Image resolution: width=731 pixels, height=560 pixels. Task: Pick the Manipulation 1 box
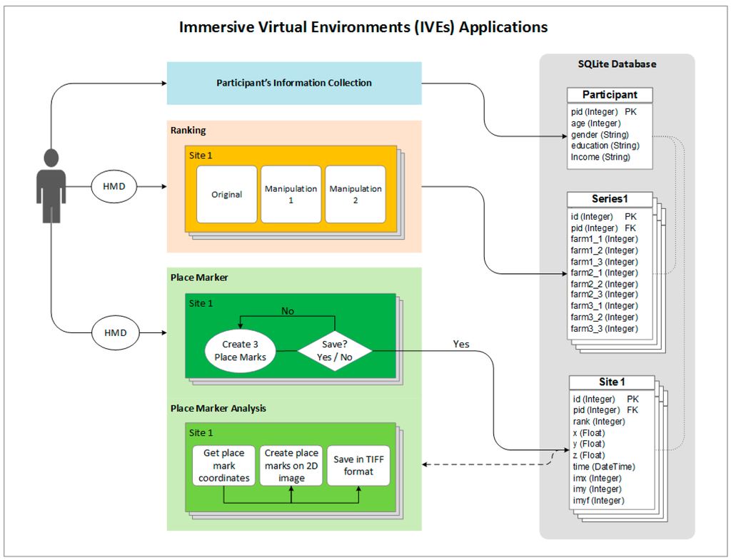[291, 194]
